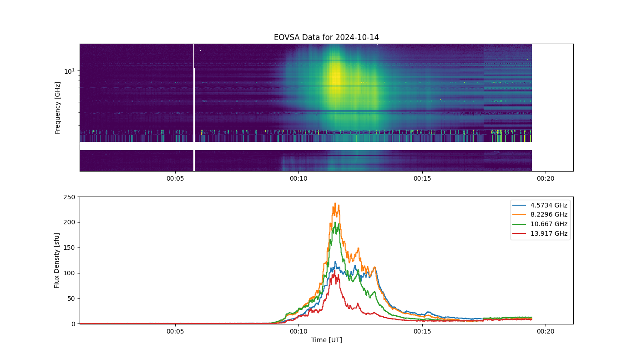Click the white horizontal gap band in spectrogram

pos(306,146)
